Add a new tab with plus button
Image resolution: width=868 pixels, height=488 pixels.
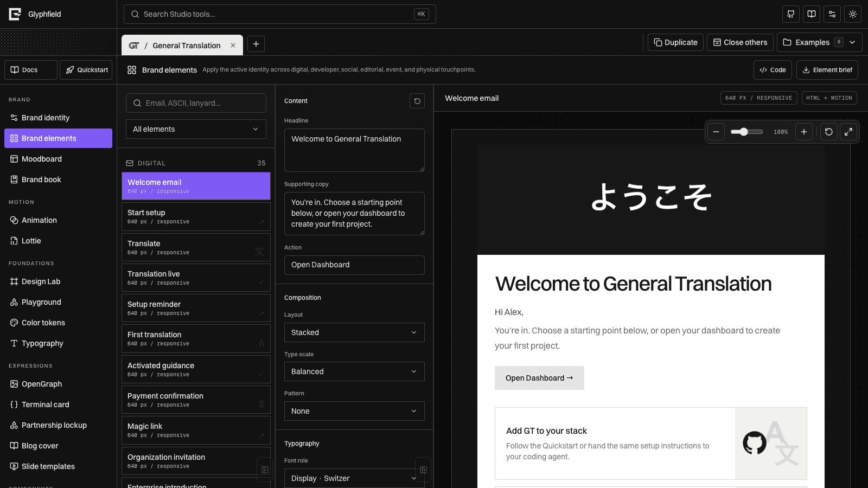click(x=256, y=44)
